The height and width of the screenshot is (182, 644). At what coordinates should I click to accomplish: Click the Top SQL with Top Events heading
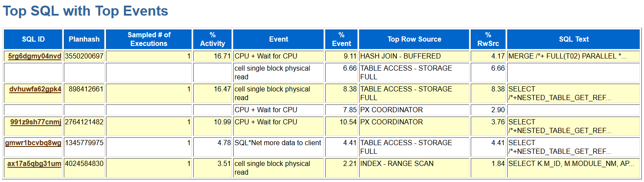click(86, 11)
